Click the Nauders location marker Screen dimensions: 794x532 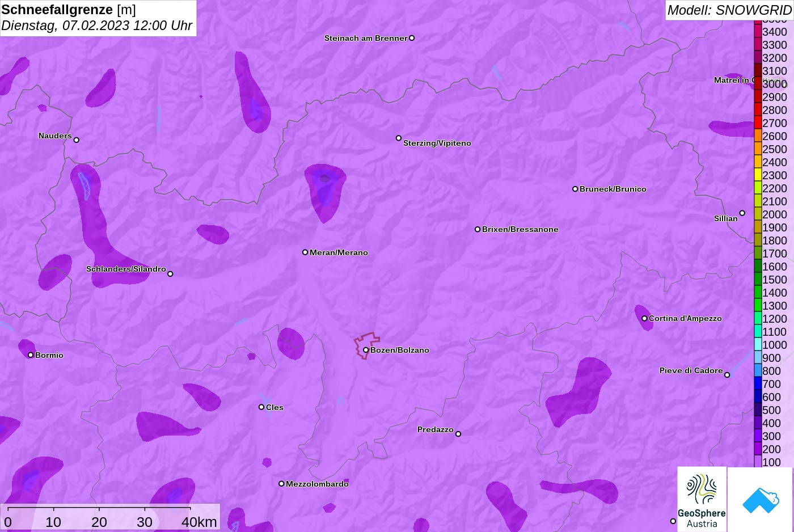77,140
